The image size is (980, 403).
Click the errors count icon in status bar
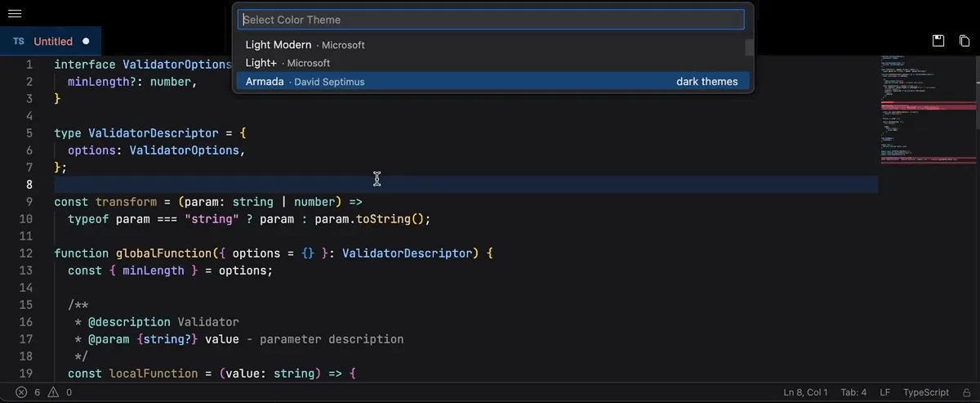(x=22, y=392)
